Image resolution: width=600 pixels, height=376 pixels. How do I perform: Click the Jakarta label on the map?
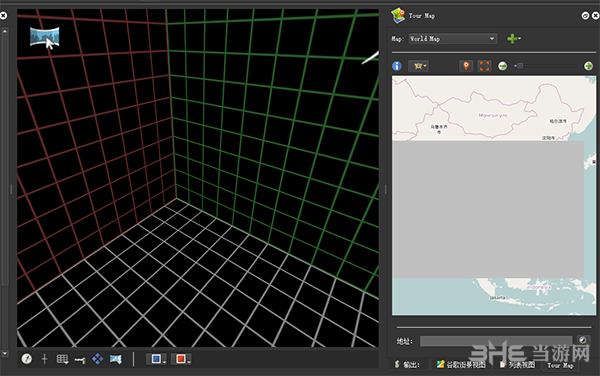497,297
